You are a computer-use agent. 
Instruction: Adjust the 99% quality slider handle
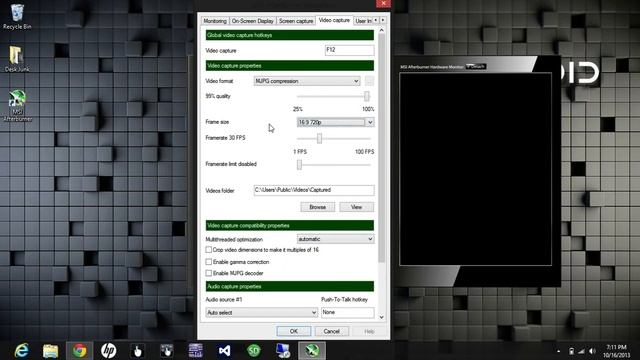(x=367, y=96)
